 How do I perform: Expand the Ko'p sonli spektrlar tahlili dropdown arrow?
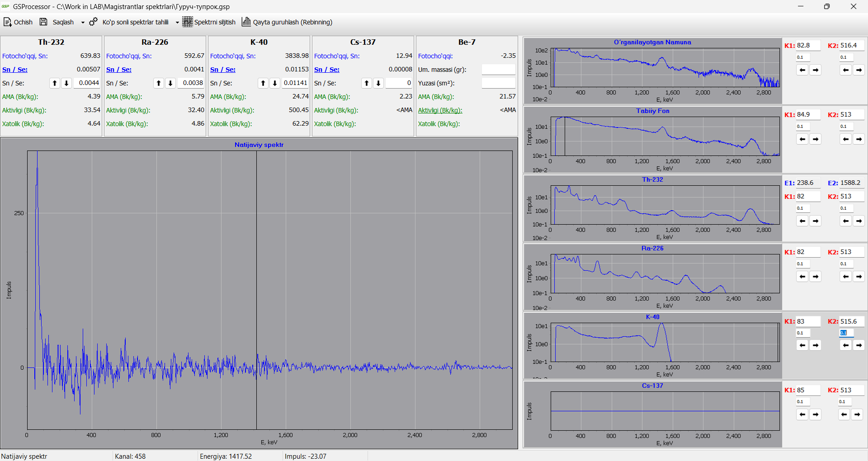click(x=177, y=22)
